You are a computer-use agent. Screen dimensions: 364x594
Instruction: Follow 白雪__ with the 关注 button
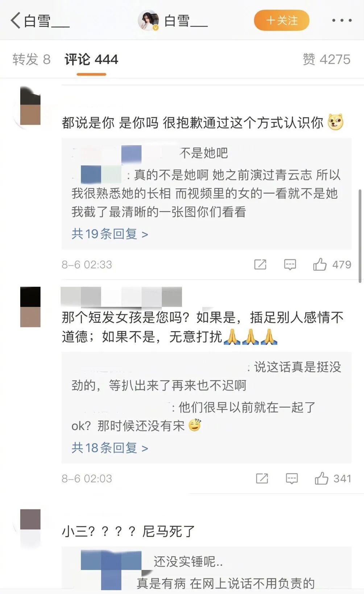[282, 20]
